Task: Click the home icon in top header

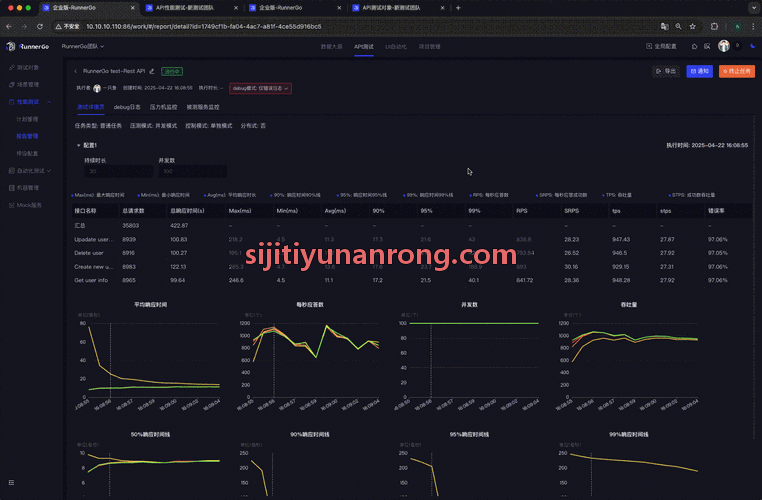Action: pyautogui.click(x=694, y=47)
